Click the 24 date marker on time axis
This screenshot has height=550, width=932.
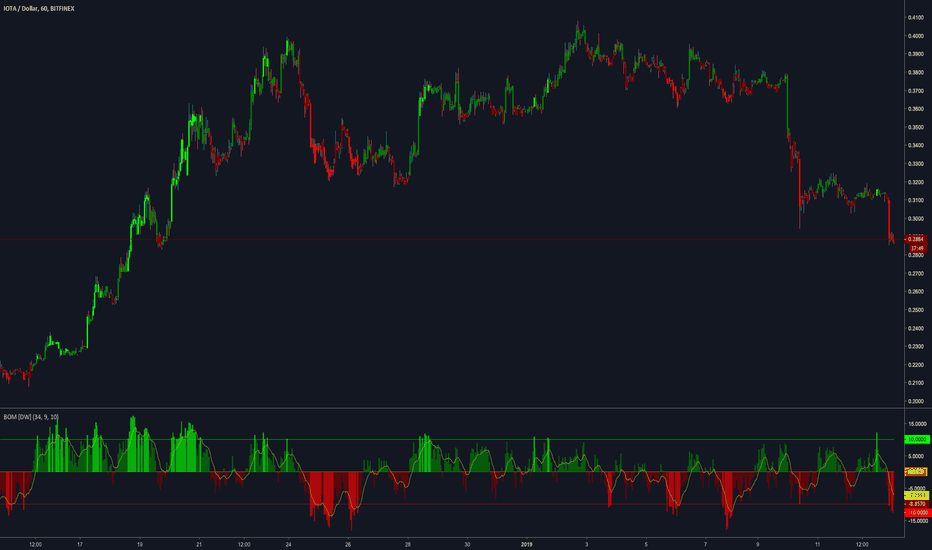point(288,544)
